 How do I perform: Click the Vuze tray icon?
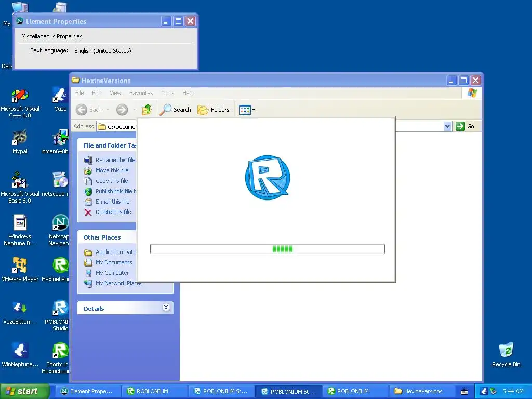(x=484, y=391)
